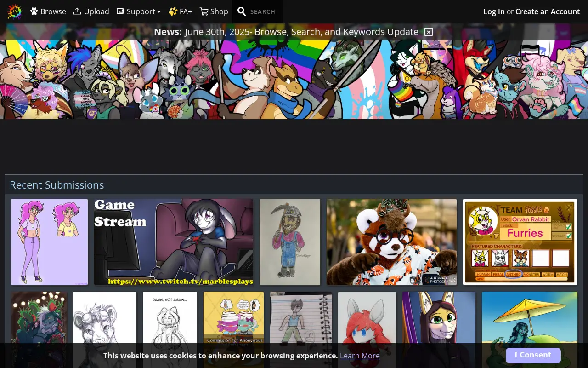The width and height of the screenshot is (588, 368).
Task: Open the long-haired jackal portrait thumbnail
Action: tap(439, 329)
